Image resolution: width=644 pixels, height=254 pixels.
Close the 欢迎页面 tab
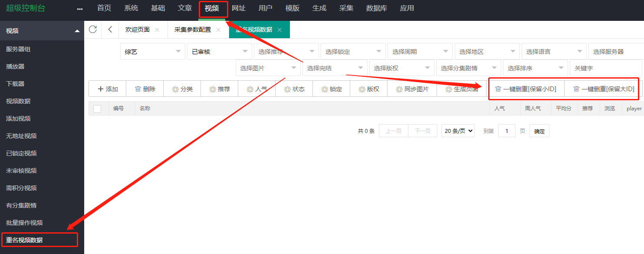(157, 30)
